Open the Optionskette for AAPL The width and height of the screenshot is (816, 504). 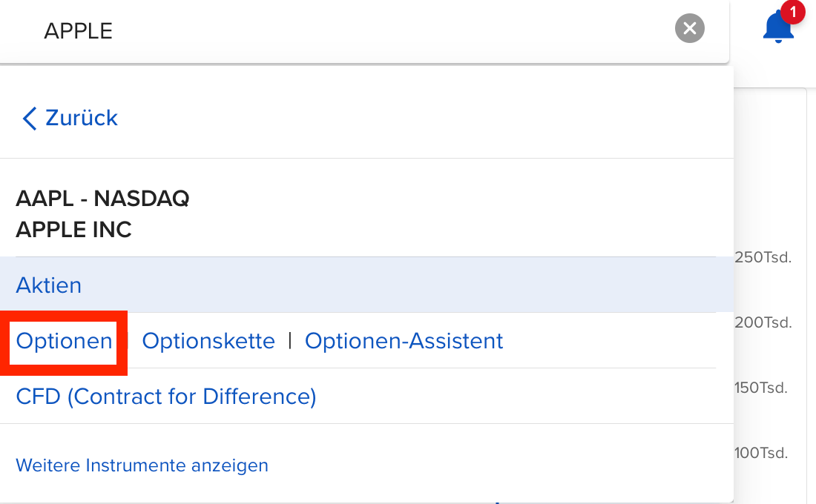[208, 341]
